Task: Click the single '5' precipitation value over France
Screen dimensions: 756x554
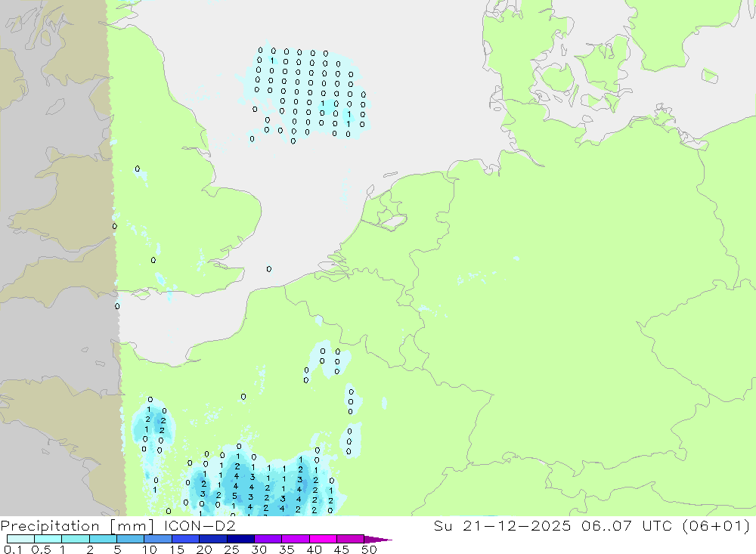Action: click(234, 496)
